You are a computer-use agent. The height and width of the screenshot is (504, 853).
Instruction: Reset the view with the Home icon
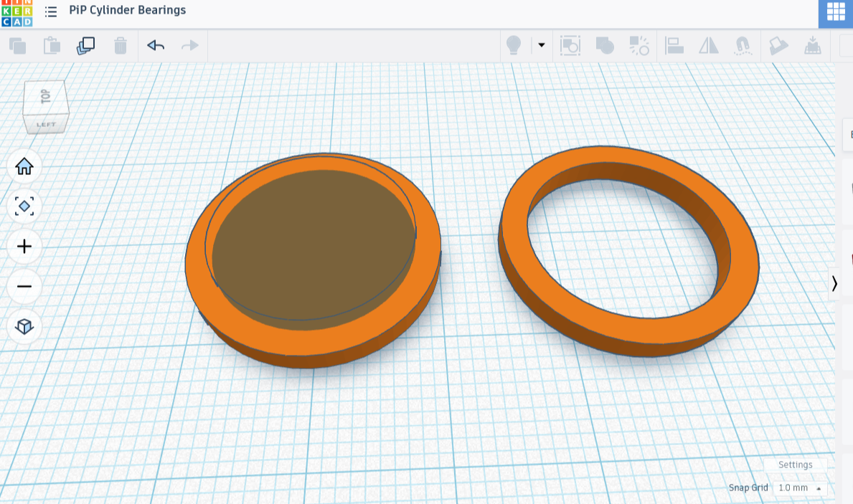coord(24,166)
